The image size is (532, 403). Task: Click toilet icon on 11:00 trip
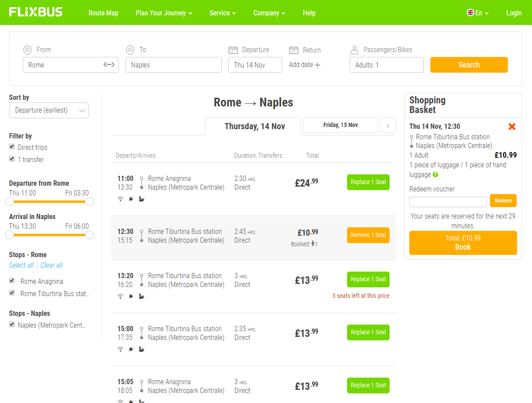(x=142, y=199)
